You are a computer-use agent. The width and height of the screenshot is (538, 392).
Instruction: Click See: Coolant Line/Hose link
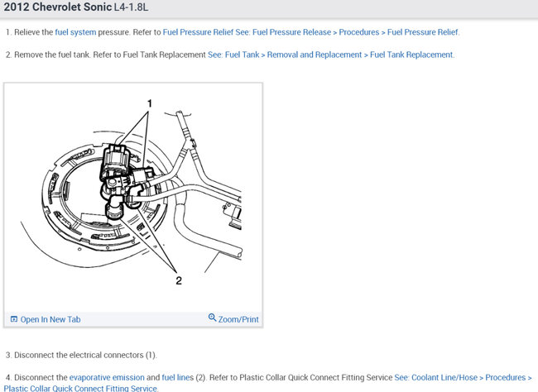pyautogui.click(x=435, y=378)
